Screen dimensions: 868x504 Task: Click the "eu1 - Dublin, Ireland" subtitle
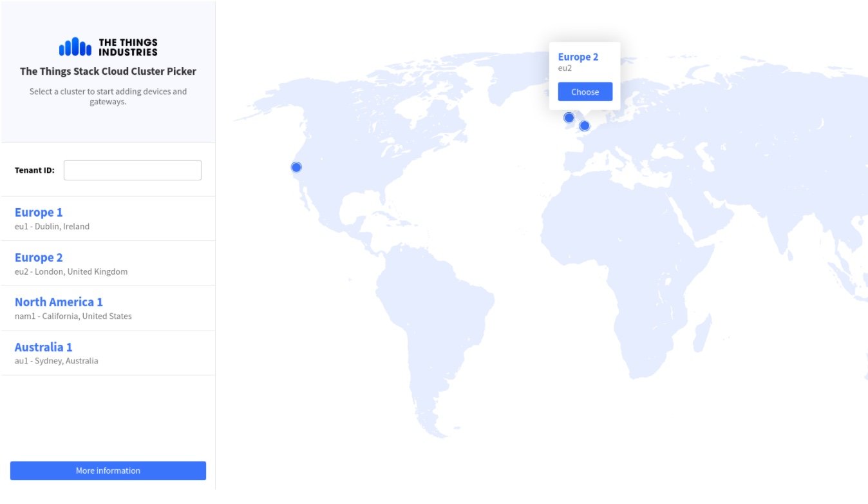(52, 227)
